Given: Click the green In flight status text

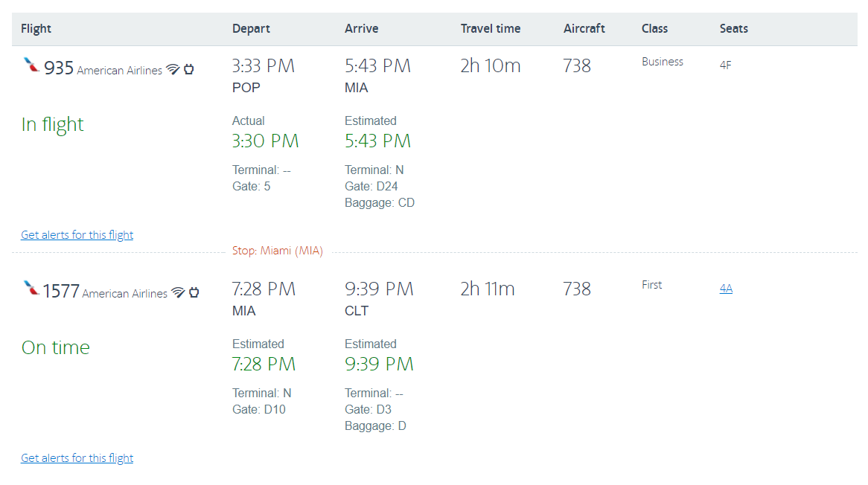Looking at the screenshot, I should point(53,124).
